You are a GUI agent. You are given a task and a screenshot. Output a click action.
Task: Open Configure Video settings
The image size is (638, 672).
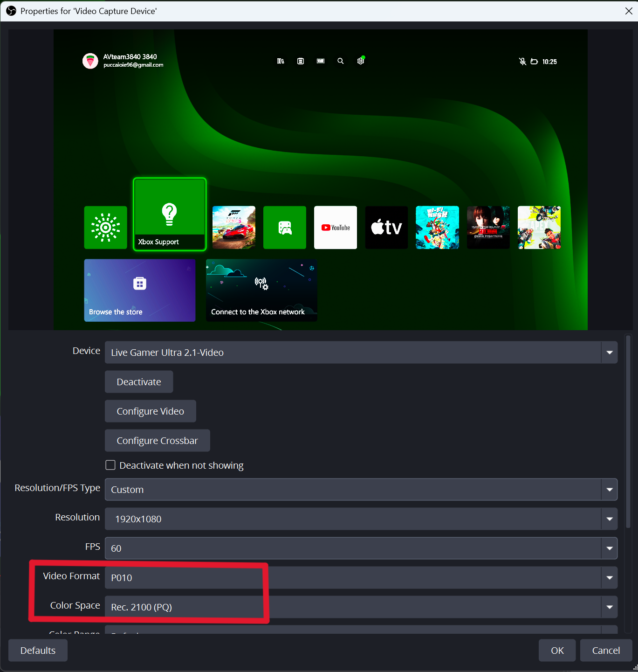(151, 411)
